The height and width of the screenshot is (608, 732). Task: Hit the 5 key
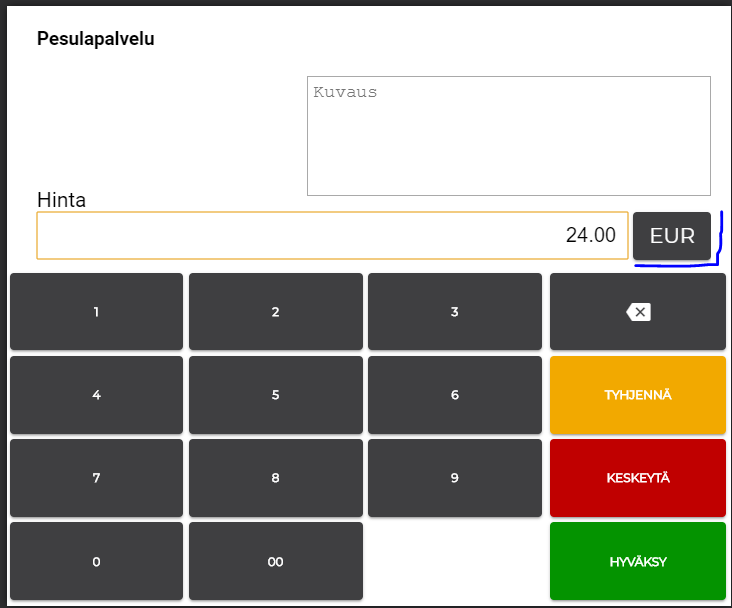click(x=275, y=395)
